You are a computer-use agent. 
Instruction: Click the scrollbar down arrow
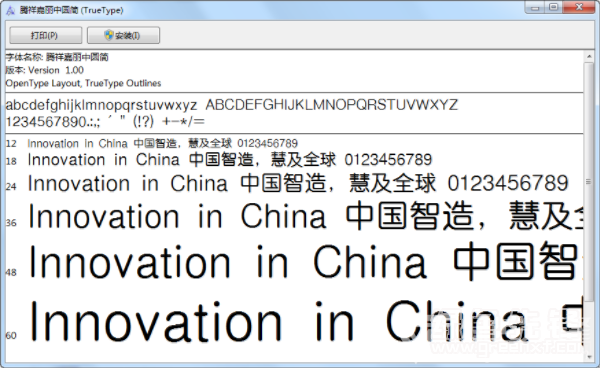589,357
